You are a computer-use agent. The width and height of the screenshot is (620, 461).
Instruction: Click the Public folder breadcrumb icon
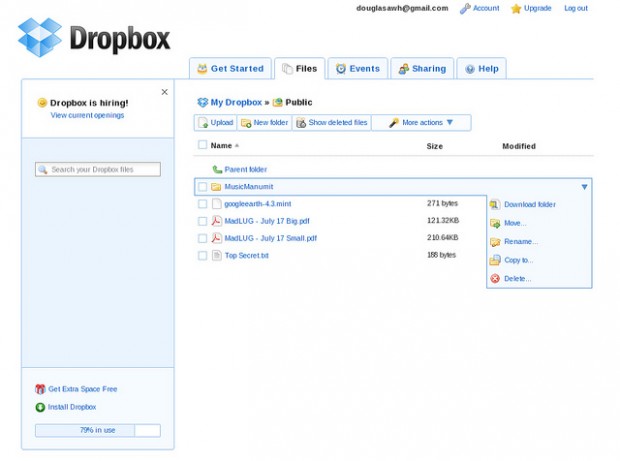click(278, 102)
